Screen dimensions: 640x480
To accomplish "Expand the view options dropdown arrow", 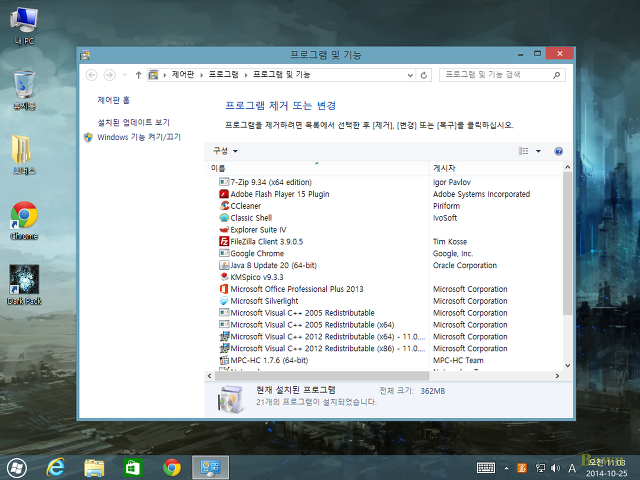I will [x=538, y=151].
